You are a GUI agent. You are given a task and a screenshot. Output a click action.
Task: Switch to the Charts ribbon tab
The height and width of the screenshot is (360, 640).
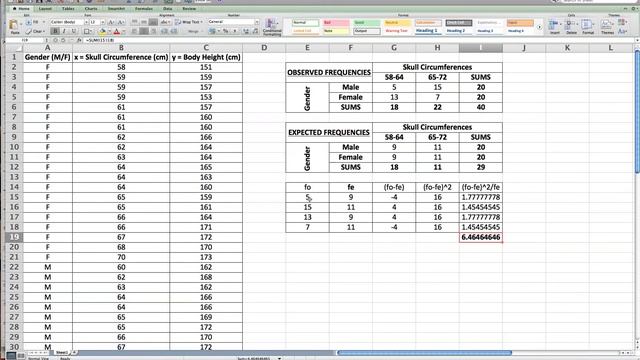pos(91,9)
